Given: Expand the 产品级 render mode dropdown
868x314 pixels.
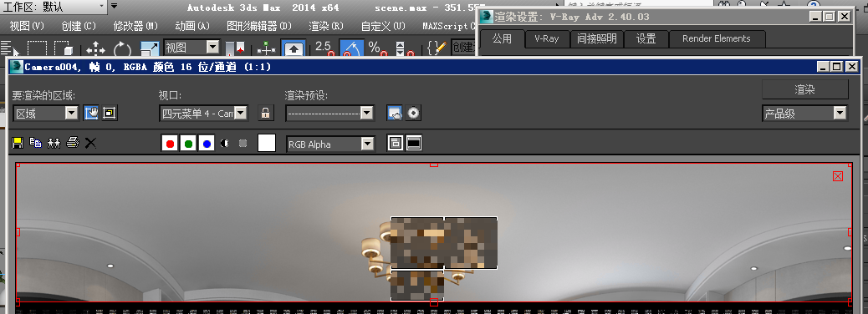Looking at the screenshot, I should click(x=840, y=114).
